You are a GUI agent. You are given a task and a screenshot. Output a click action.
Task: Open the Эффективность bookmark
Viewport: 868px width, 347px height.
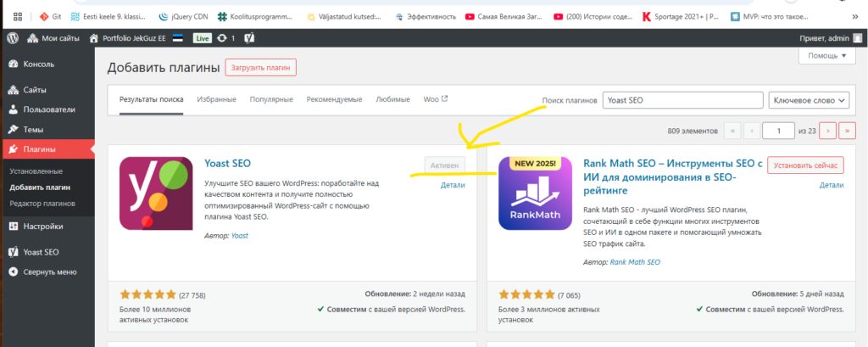[426, 17]
